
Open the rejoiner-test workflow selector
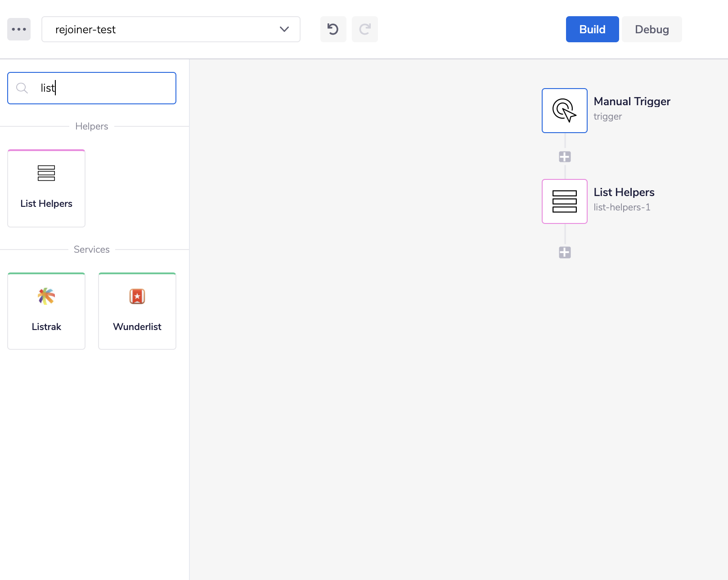click(x=171, y=29)
